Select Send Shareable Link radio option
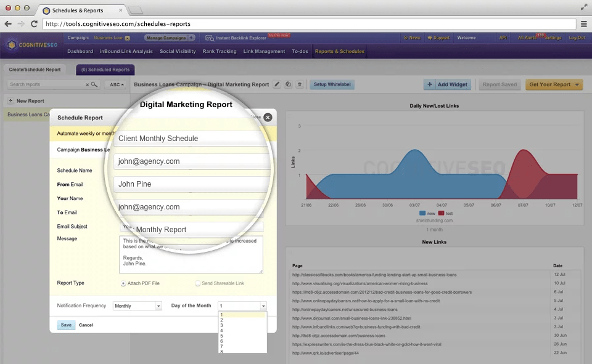The image size is (592, 364). tap(197, 283)
